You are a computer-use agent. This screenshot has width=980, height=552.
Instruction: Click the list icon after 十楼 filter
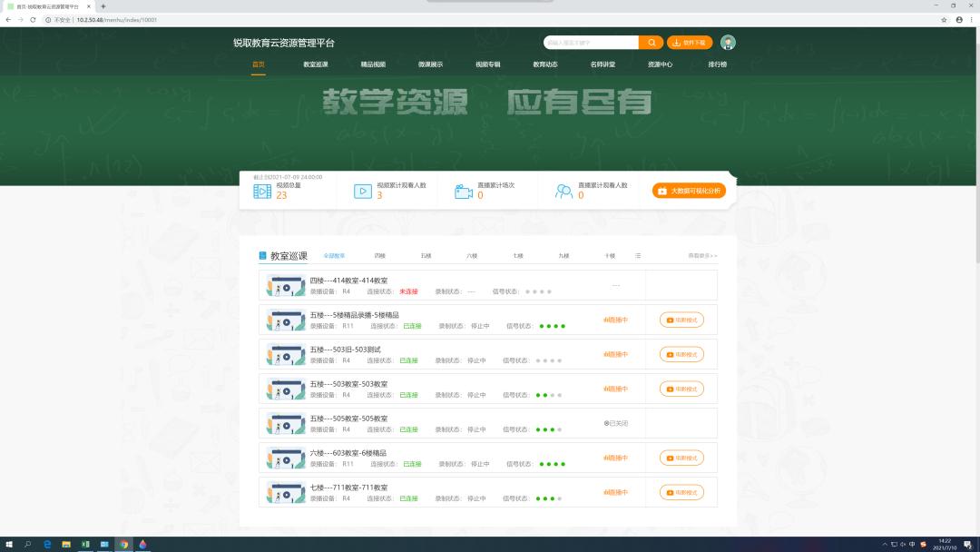(638, 256)
